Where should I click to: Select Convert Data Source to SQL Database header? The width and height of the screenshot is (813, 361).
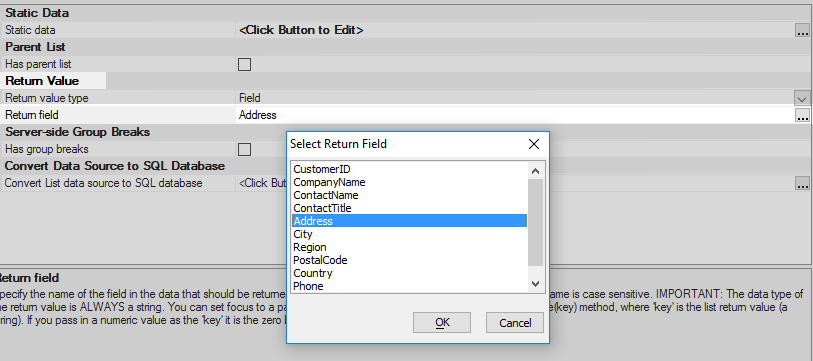coord(115,166)
